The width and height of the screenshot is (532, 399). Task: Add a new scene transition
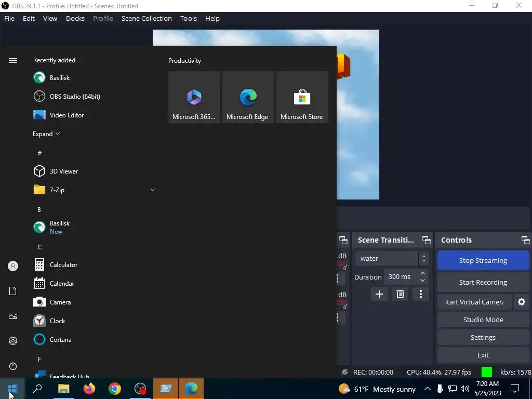(379, 294)
